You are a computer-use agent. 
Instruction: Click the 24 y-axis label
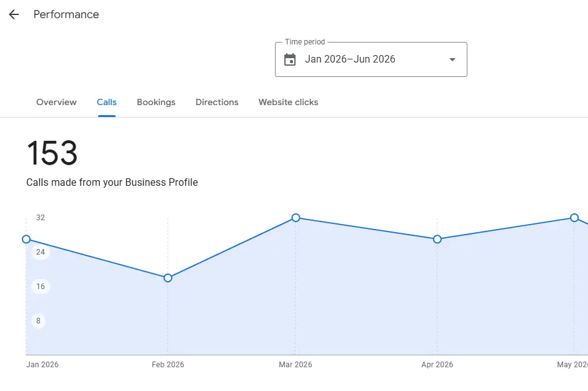pyautogui.click(x=41, y=252)
